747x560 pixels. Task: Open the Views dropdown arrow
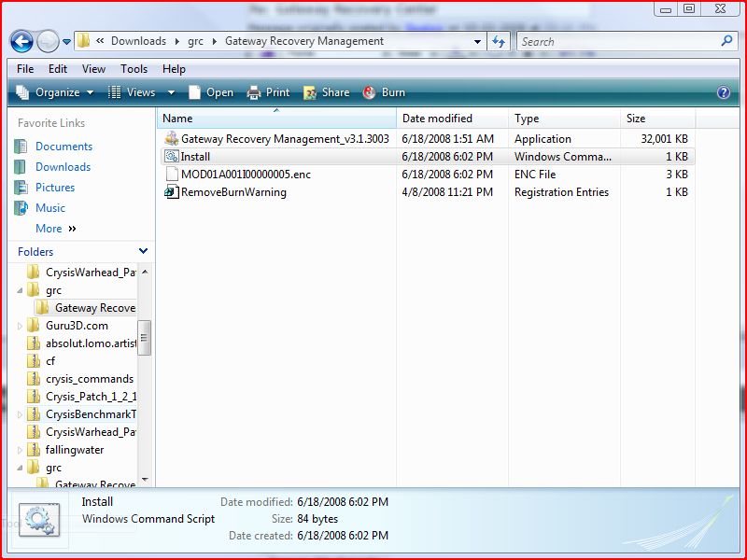[171, 92]
